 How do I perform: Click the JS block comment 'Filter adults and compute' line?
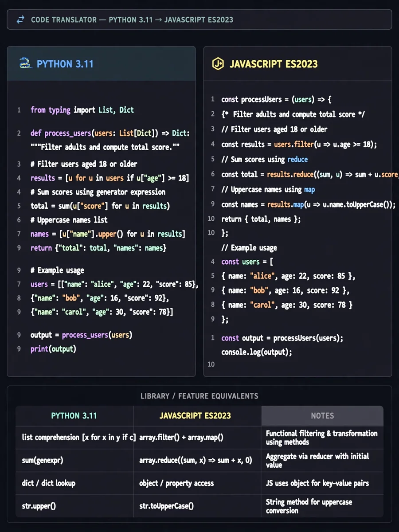pyautogui.click(x=293, y=114)
